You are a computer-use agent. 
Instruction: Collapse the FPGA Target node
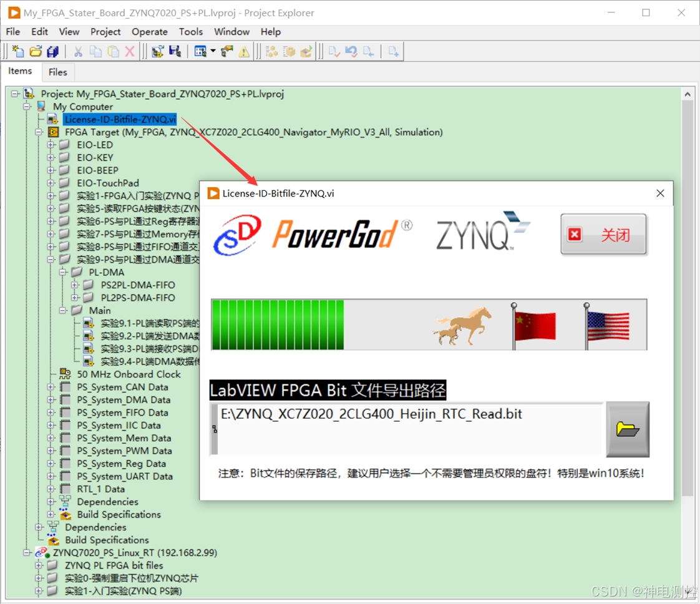point(39,132)
